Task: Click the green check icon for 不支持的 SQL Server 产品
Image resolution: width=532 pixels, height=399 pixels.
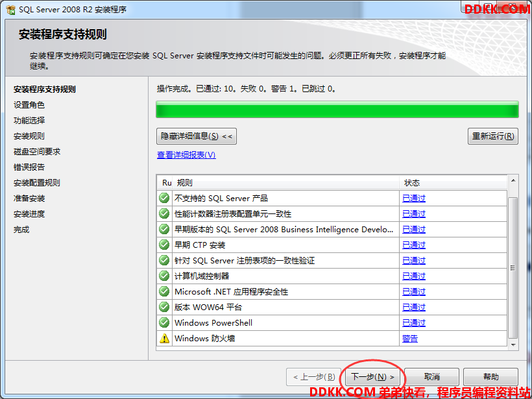Action: coord(164,198)
